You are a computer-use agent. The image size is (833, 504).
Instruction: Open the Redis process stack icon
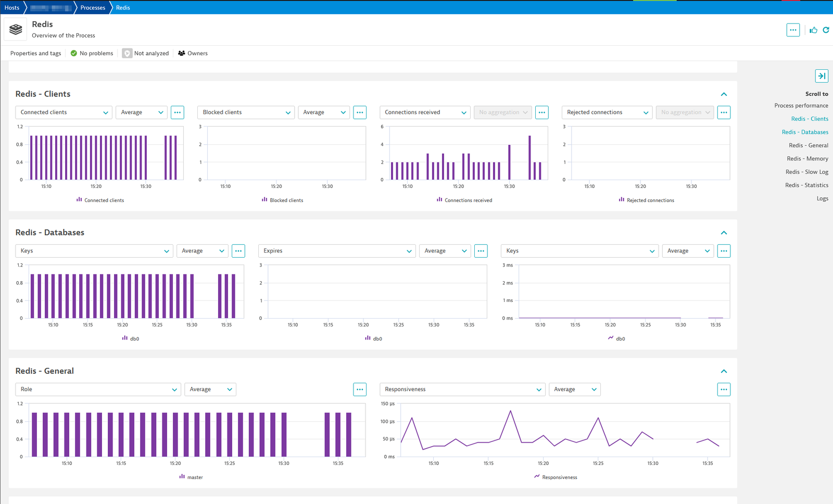tap(16, 29)
